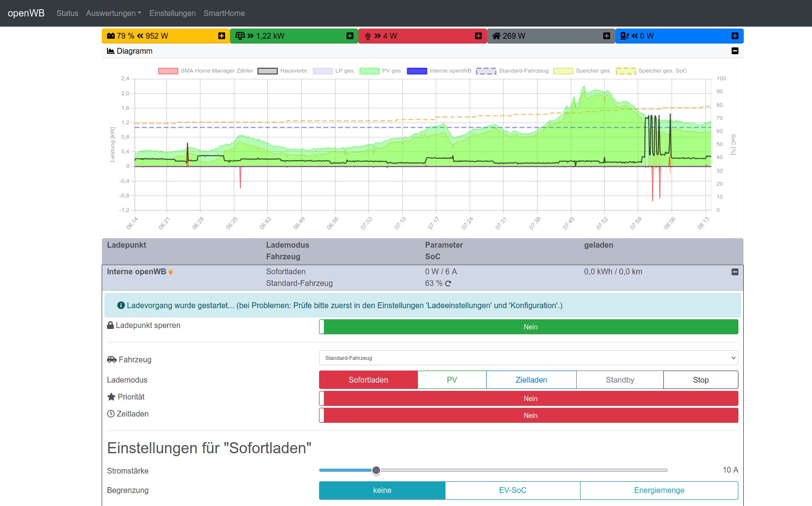
Task: Click the openWB brand link
Action: coord(26,13)
